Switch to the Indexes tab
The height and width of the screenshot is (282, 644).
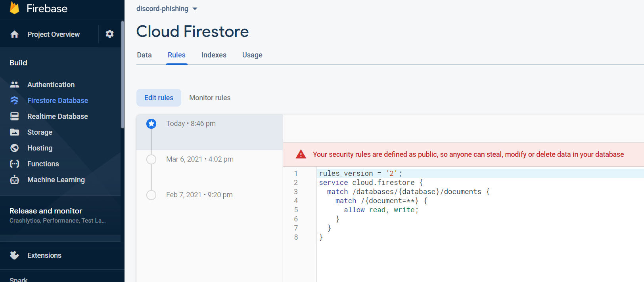214,55
